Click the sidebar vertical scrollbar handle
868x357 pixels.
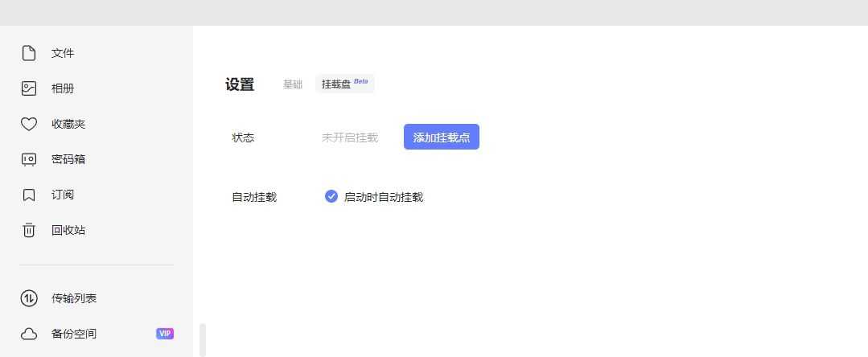click(x=203, y=340)
